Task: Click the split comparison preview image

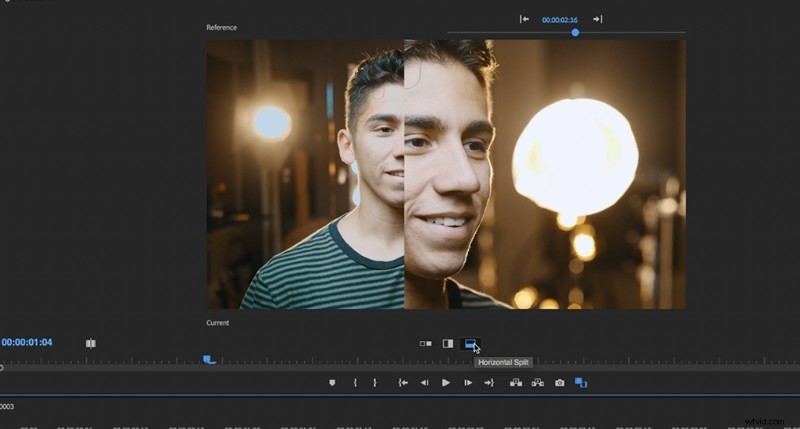Action: point(446,174)
